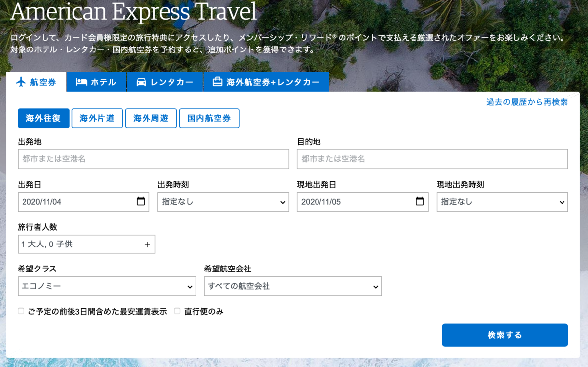
Task: Open 海外航空券+レンタカー tab label
Action: [273, 82]
